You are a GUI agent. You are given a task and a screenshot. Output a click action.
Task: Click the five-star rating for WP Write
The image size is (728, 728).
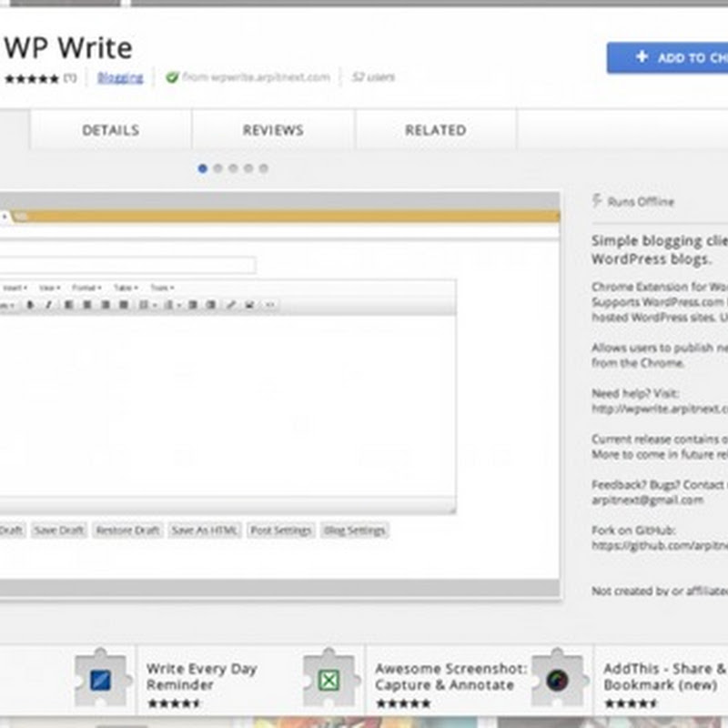point(32,78)
